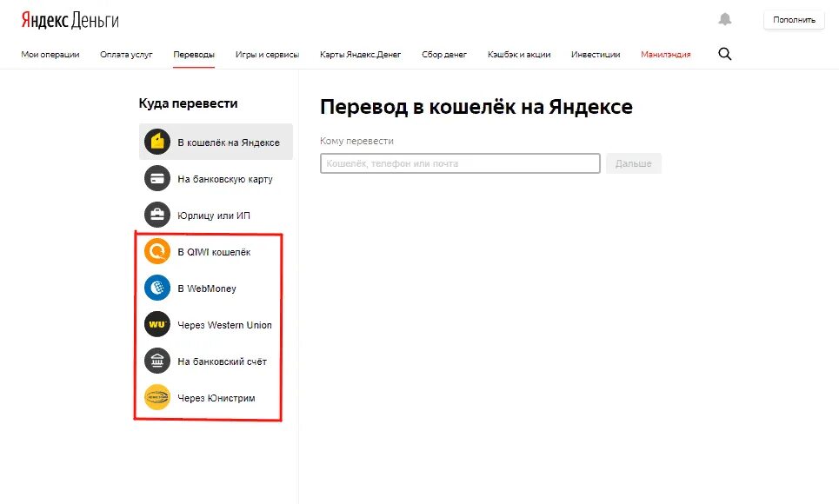
Task: Click the Дальше button
Action: pyautogui.click(x=634, y=163)
